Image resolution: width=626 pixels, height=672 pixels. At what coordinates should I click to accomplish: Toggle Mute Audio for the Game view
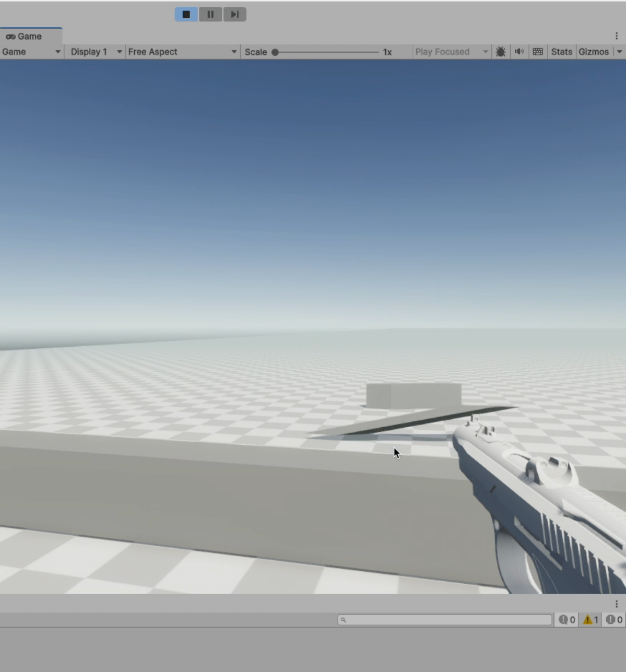pyautogui.click(x=518, y=52)
